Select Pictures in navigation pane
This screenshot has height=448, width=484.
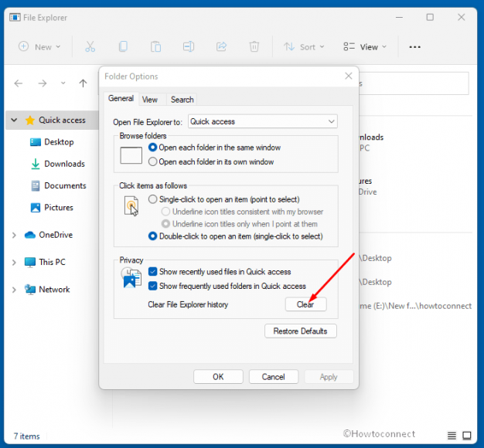52,208
